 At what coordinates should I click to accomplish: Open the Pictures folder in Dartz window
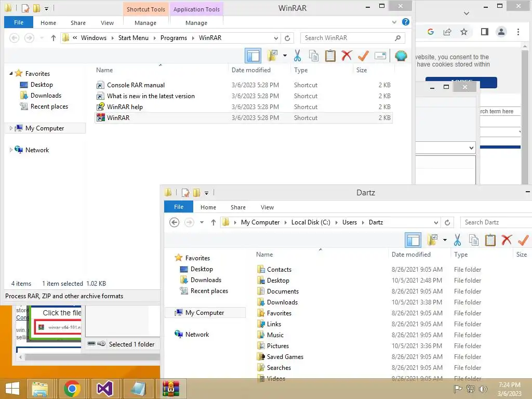point(278,346)
